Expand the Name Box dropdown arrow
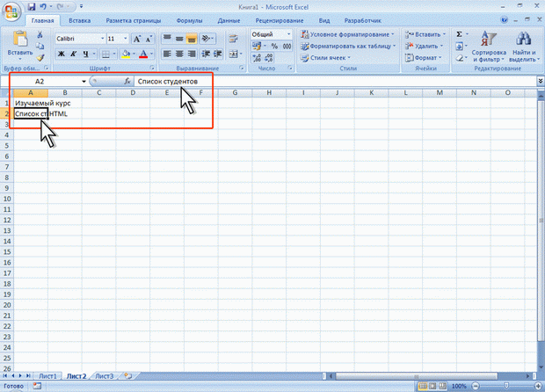Image resolution: width=545 pixels, height=392 pixels. pyautogui.click(x=84, y=82)
